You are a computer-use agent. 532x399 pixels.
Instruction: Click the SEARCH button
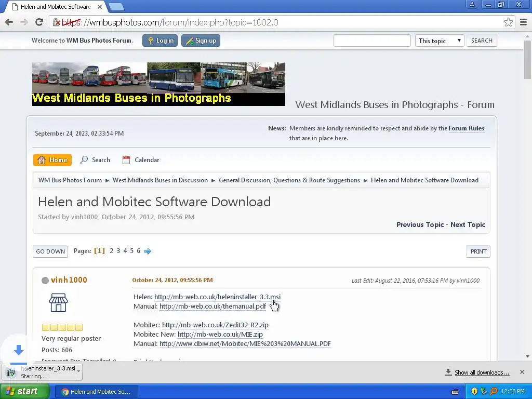point(482,41)
